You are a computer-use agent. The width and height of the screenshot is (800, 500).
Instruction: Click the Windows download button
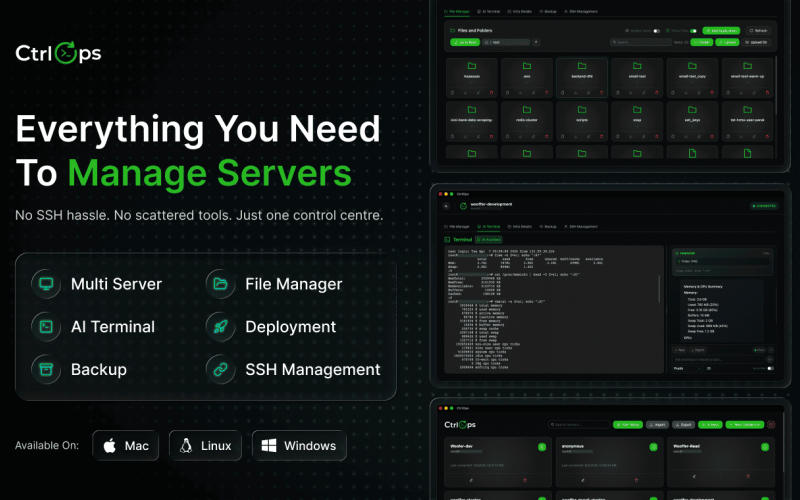click(299, 445)
